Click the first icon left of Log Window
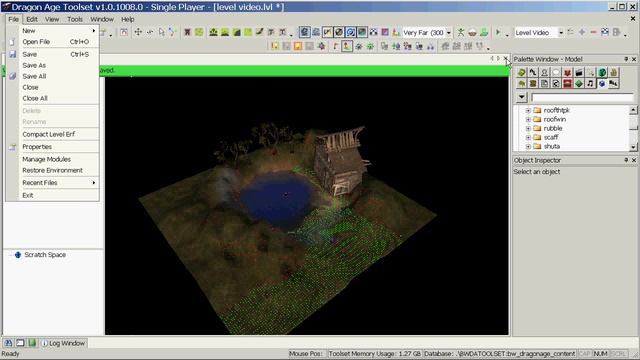Screen dimensions: 640x360 click(x=8, y=343)
